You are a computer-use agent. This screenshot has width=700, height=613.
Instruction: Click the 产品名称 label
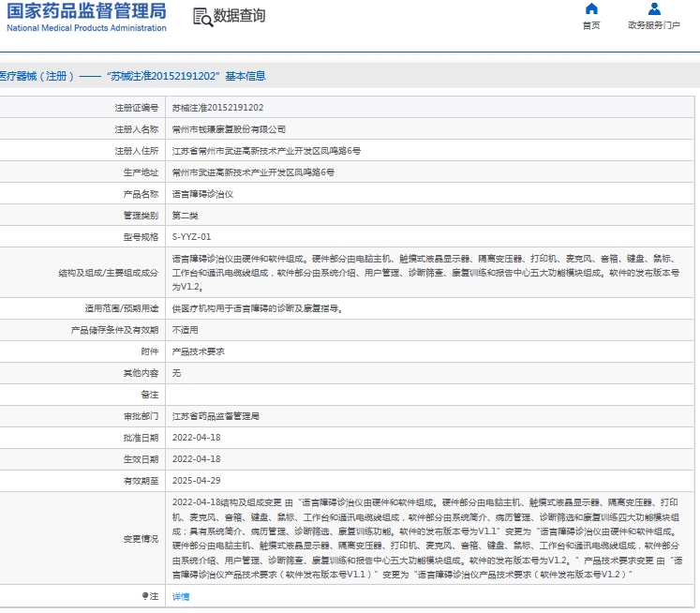(x=141, y=194)
